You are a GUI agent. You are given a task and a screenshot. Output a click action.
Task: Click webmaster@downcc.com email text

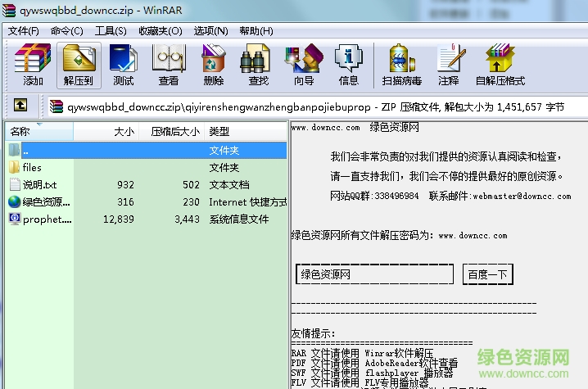(522, 197)
